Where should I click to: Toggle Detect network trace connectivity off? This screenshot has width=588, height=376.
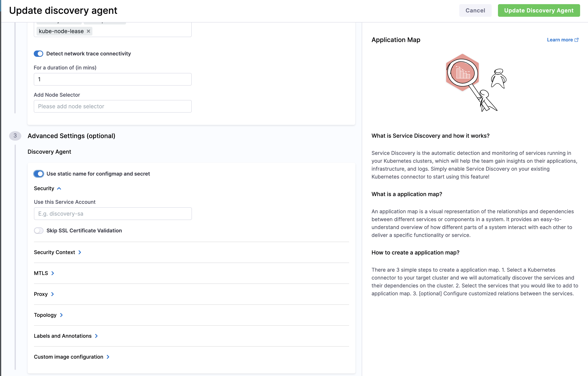coord(39,54)
